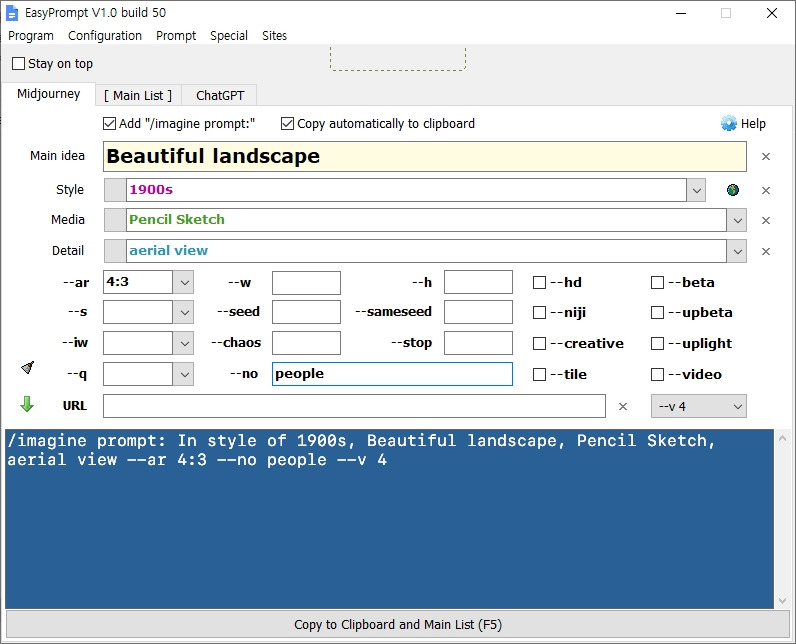Click the globe icon beside Style
Image resolution: width=796 pixels, height=644 pixels.
(x=733, y=190)
